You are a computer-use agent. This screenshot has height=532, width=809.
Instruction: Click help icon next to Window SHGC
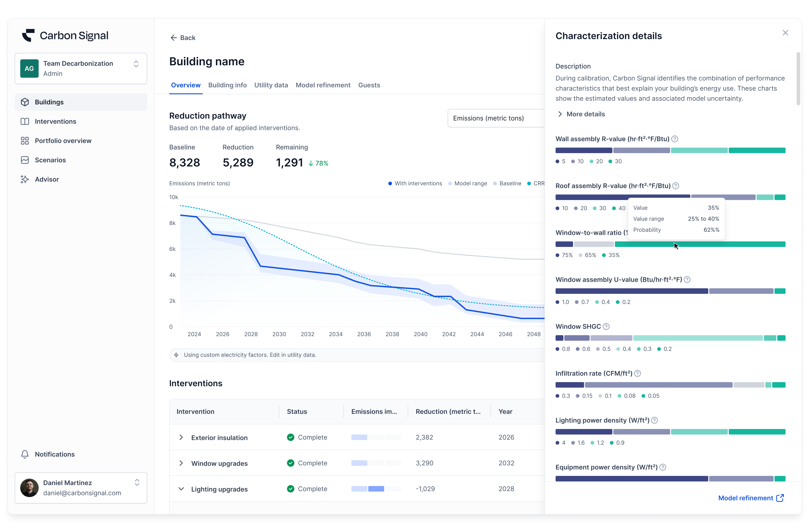[606, 327]
